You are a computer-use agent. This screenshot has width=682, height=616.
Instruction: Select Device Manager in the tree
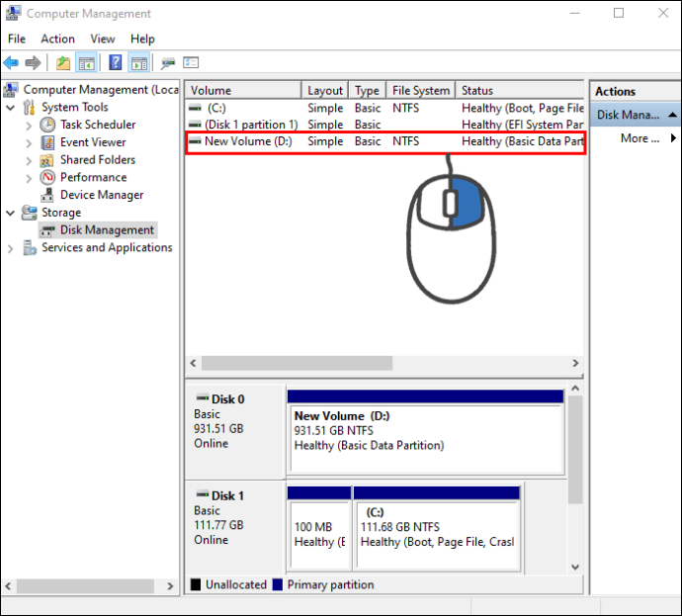102,195
